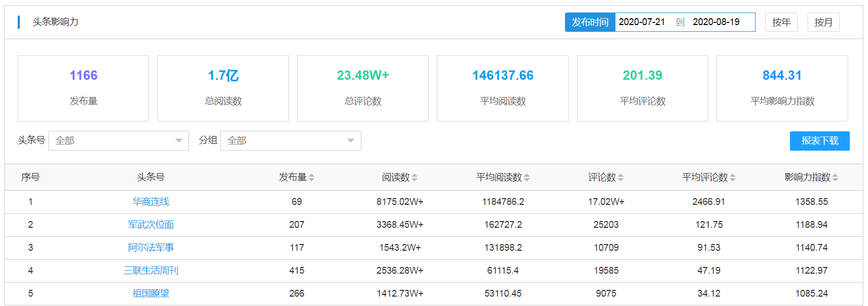The image size is (868, 306).
Task: Expand the 头条号 dropdown list
Action: (x=119, y=141)
